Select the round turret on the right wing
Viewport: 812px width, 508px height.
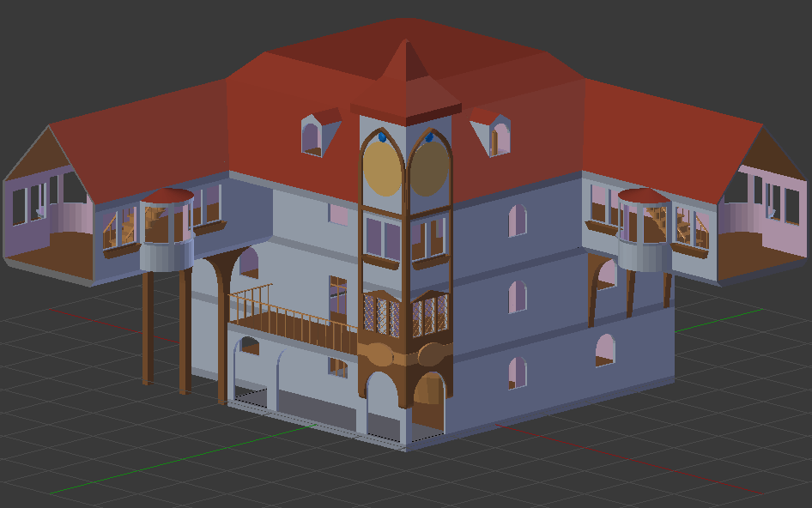(645, 229)
